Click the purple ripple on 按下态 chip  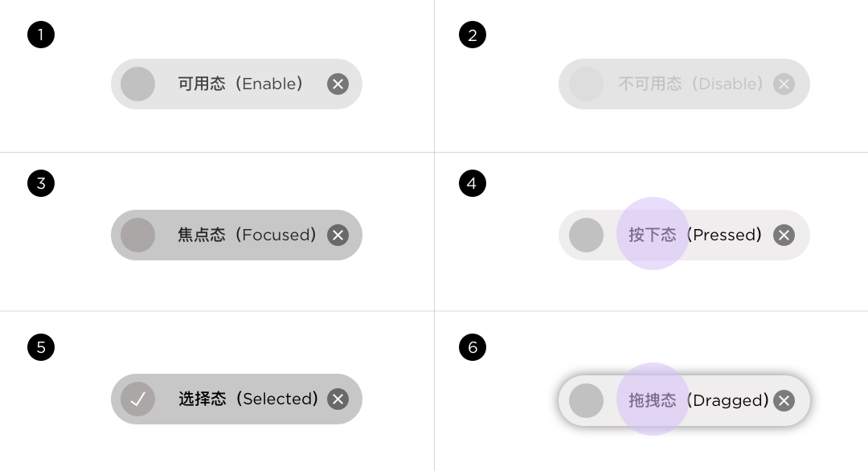653,234
